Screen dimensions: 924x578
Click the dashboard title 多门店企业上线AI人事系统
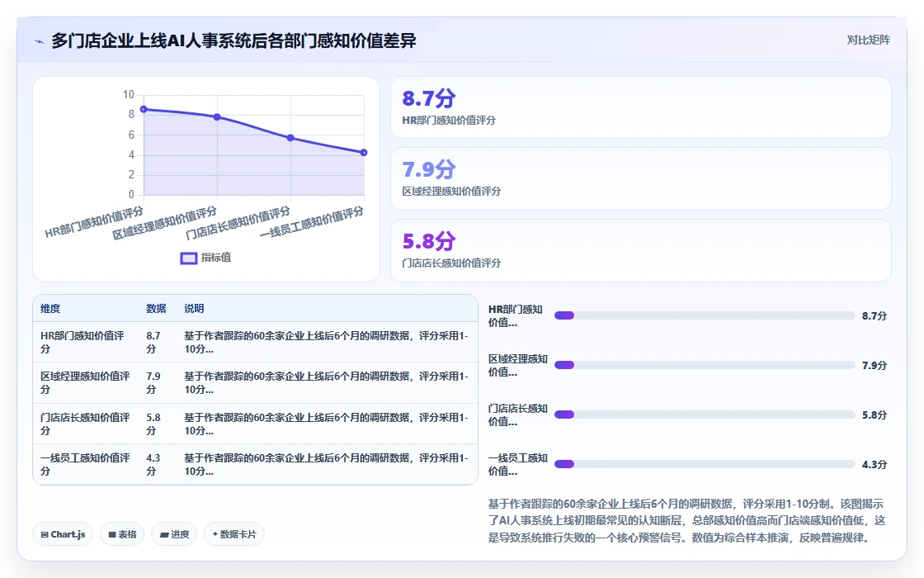tap(233, 40)
